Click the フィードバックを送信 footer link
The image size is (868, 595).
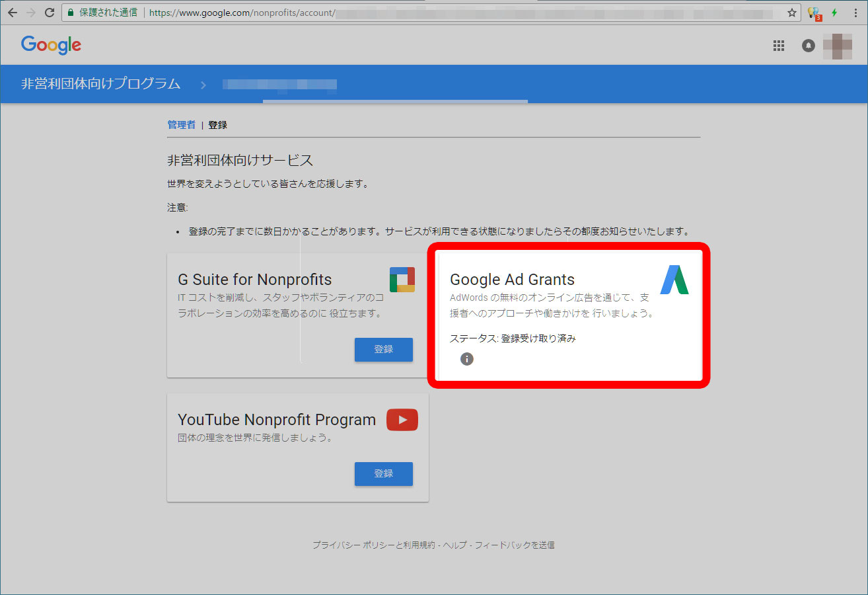pos(515,545)
